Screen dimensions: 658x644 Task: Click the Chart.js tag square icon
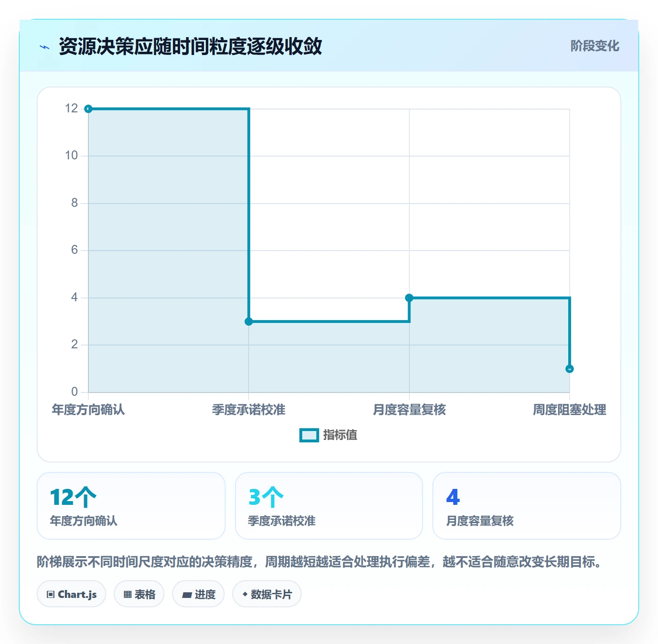[51, 595]
